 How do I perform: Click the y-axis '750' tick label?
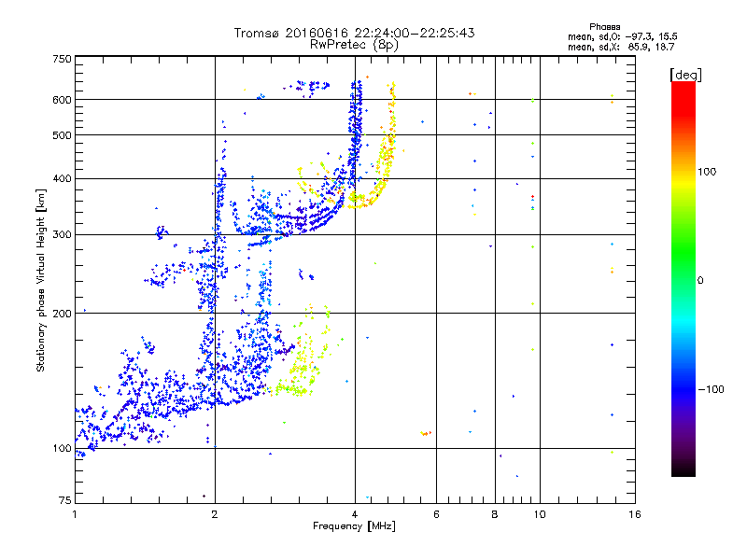coord(62,59)
